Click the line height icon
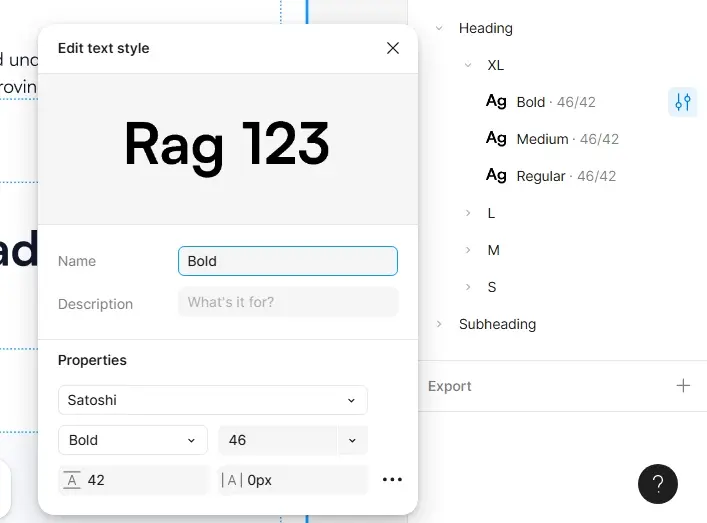Screen dimensions: 707x523 tap(72, 480)
